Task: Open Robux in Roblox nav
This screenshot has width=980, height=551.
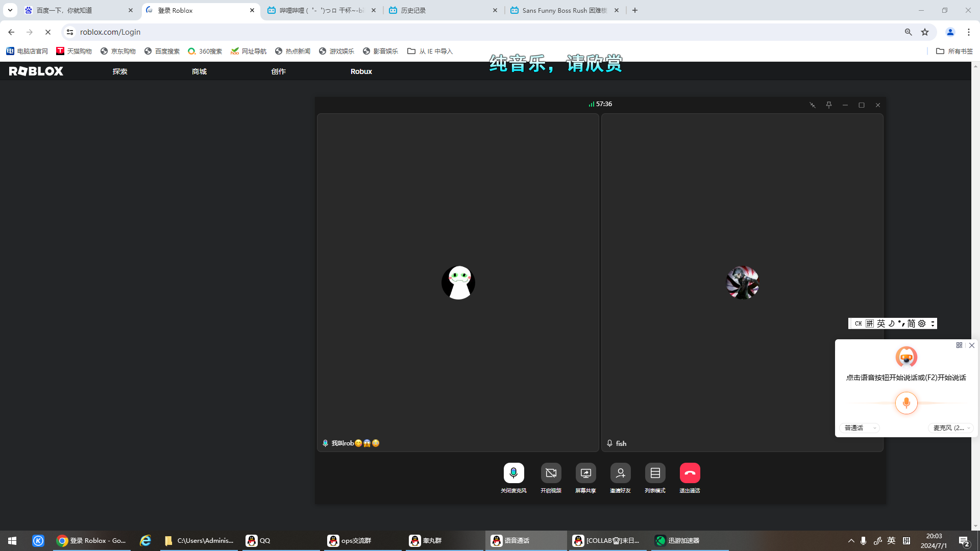Action: [x=361, y=71]
